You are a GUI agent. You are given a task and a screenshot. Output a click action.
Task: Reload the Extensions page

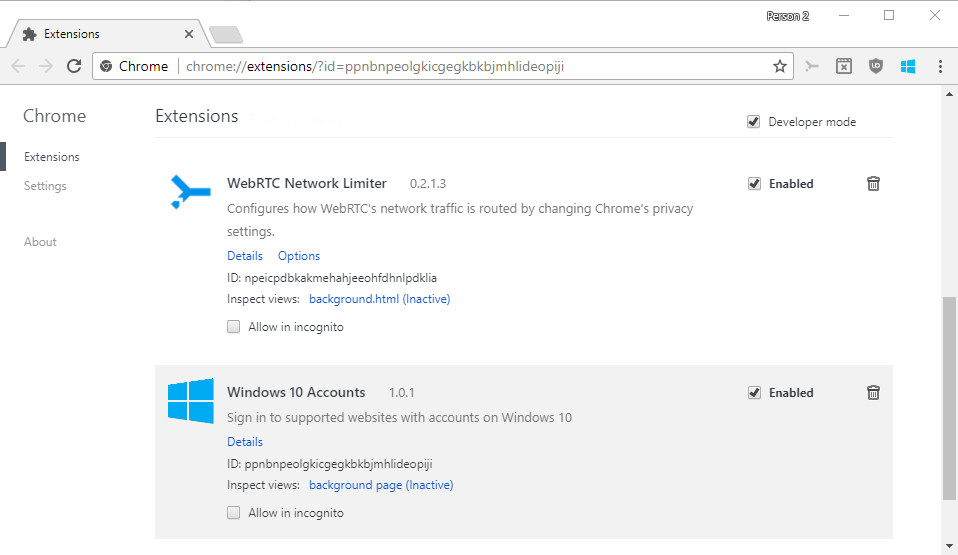74,66
